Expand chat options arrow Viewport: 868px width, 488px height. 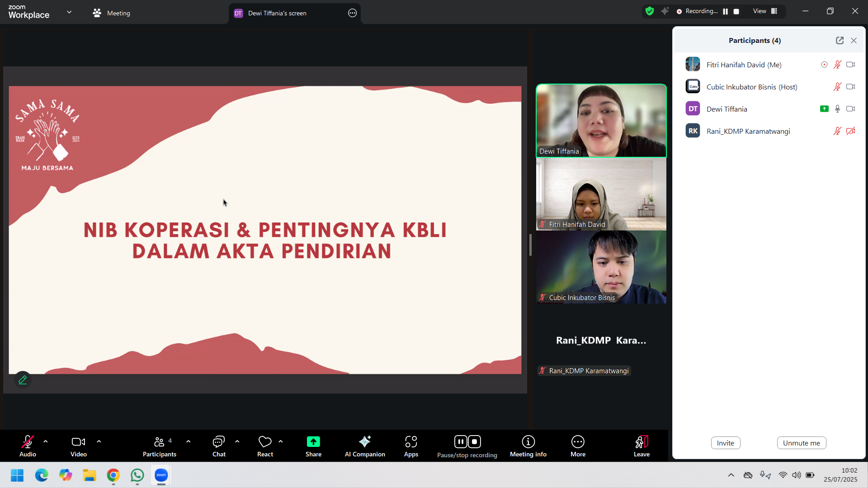click(x=237, y=441)
